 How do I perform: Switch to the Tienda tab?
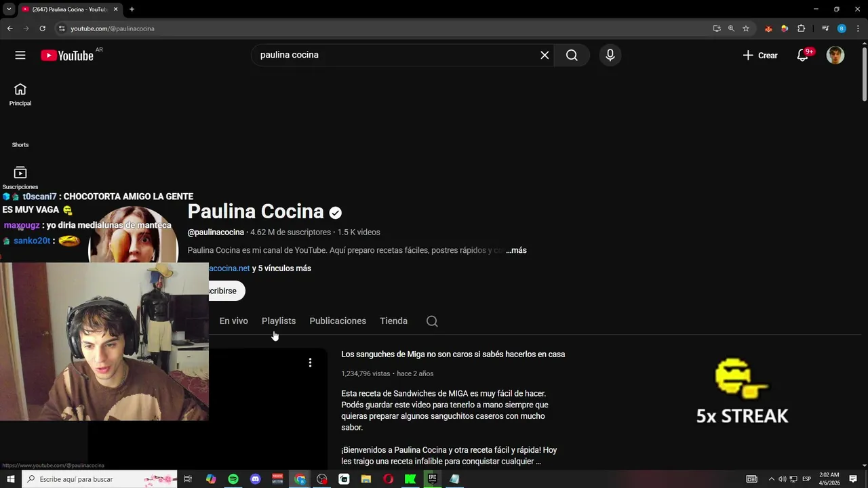click(x=393, y=321)
